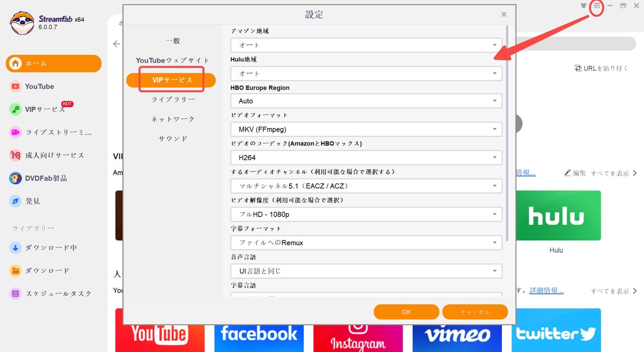Click the Discover compass icon
This screenshot has width=644, height=352.
(x=15, y=201)
